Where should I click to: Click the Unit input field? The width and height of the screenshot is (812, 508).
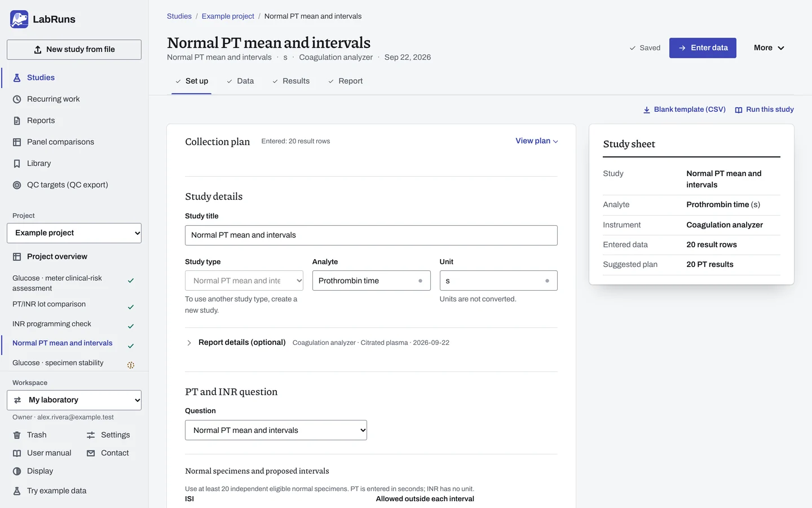(498, 281)
